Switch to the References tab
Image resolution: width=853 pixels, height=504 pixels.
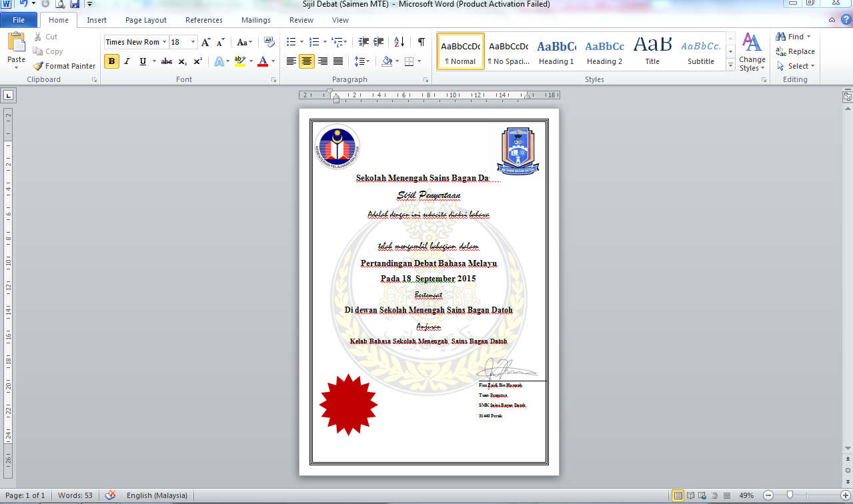[204, 20]
